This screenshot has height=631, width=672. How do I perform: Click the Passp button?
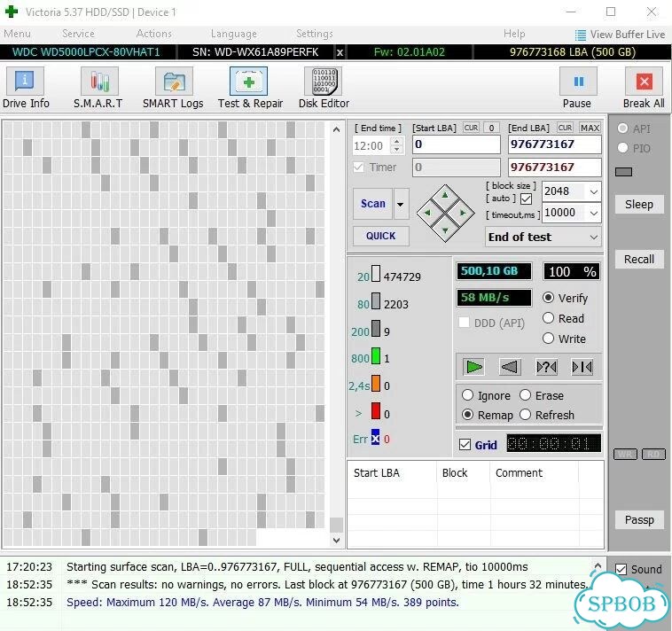(638, 519)
